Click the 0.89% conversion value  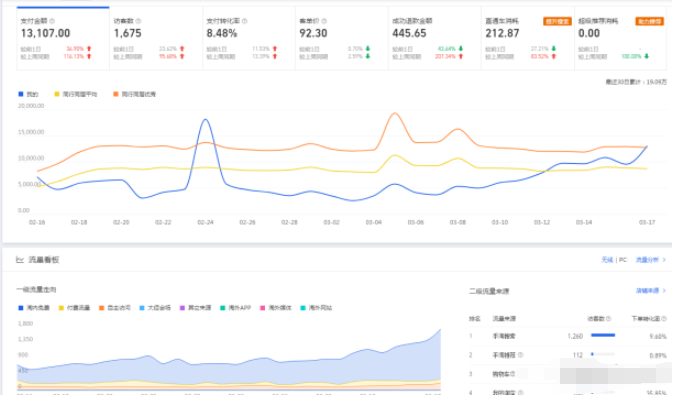coord(658,356)
